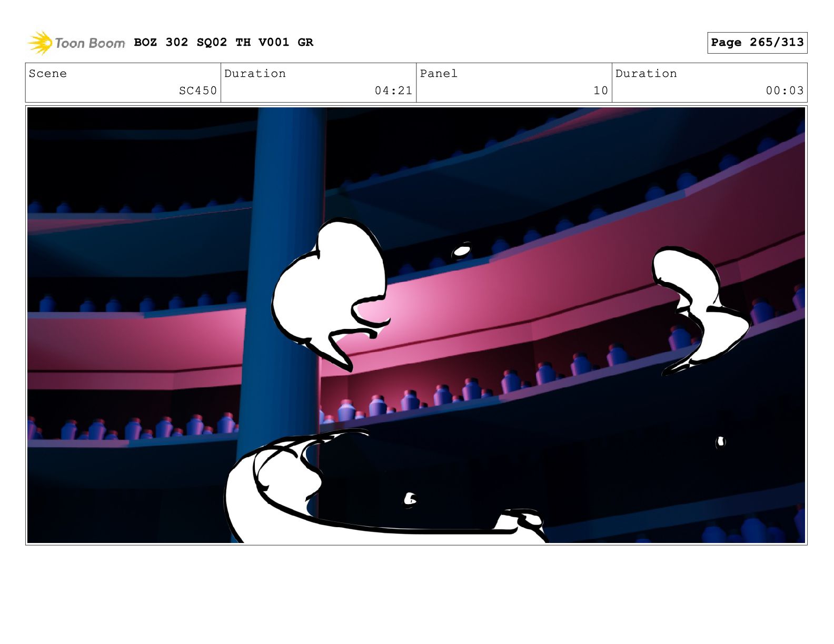834x644 pixels.
Task: Select the panel number 10
Action: coord(600,90)
